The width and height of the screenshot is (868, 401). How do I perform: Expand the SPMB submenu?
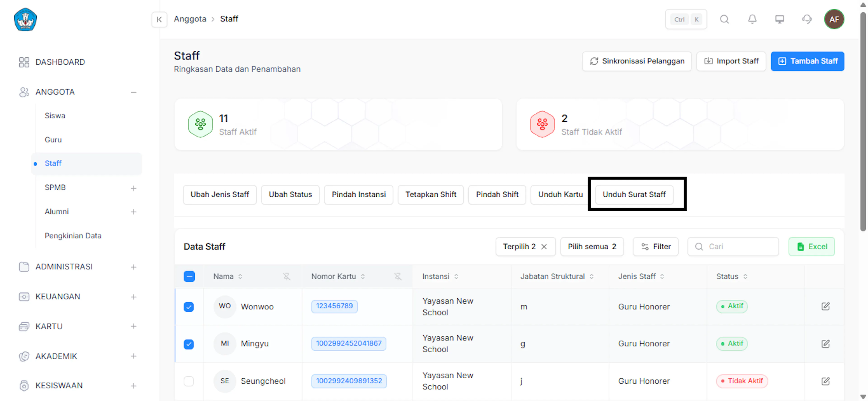[x=133, y=188]
